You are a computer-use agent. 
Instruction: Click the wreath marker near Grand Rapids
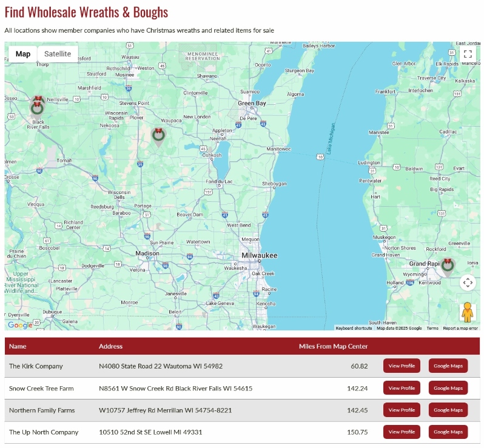point(448,266)
